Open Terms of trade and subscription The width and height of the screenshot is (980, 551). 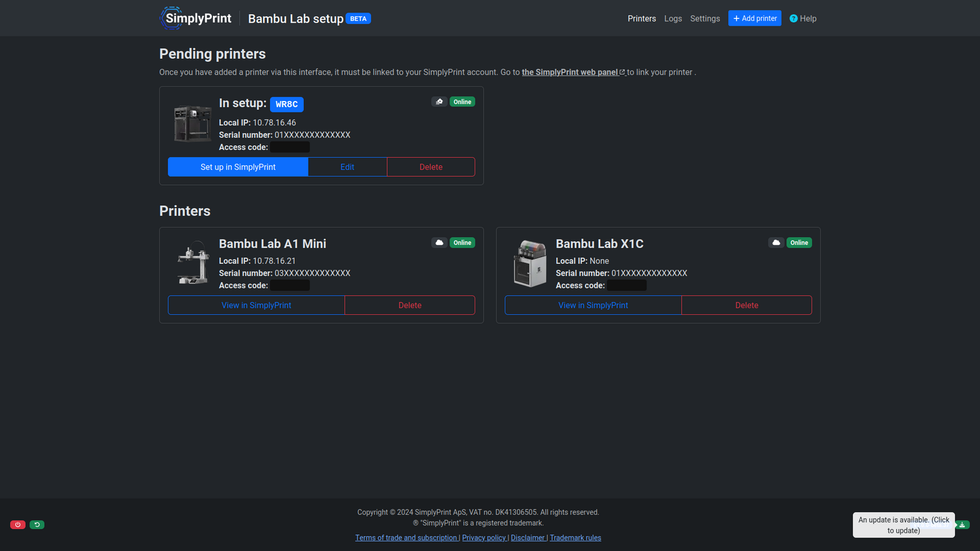click(406, 538)
